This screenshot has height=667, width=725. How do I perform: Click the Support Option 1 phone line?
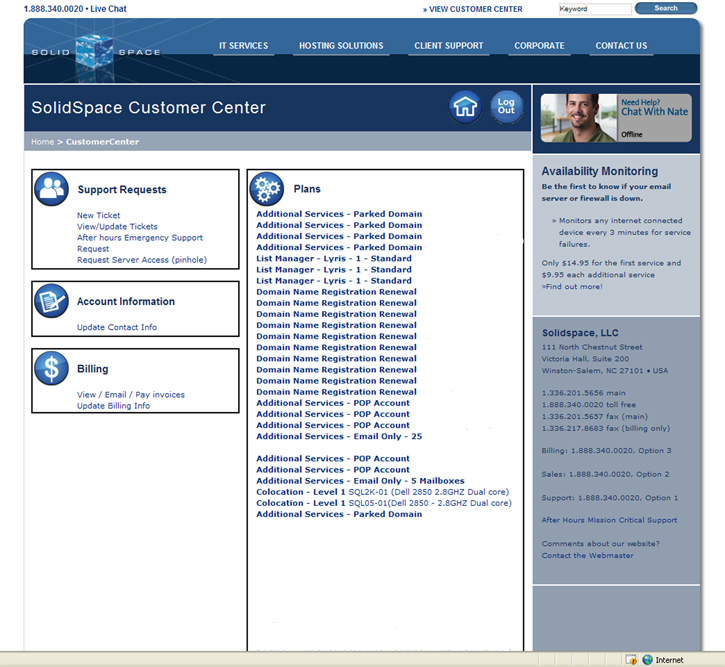pyautogui.click(x=610, y=498)
